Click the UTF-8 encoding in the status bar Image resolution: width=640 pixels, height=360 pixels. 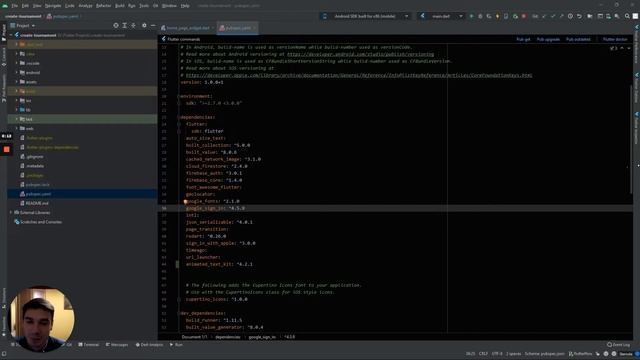tap(497, 353)
